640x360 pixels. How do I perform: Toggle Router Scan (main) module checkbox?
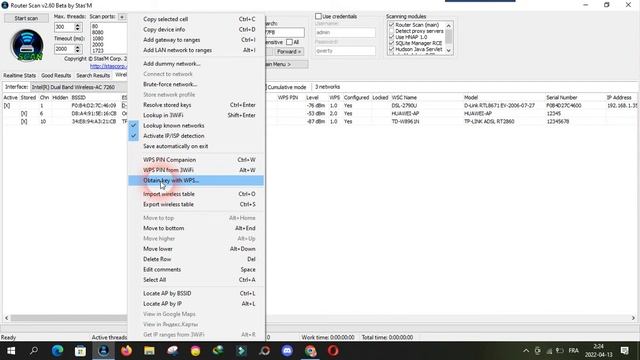coord(391,25)
